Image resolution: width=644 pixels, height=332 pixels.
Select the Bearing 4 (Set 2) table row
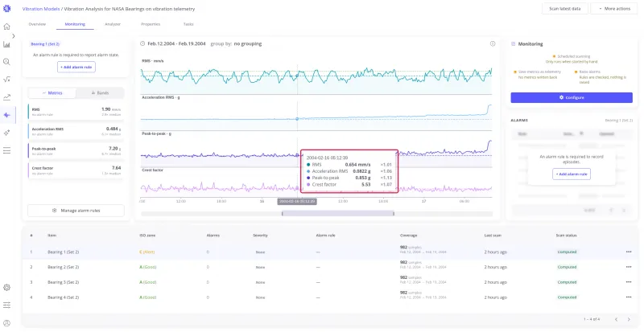tap(330, 297)
